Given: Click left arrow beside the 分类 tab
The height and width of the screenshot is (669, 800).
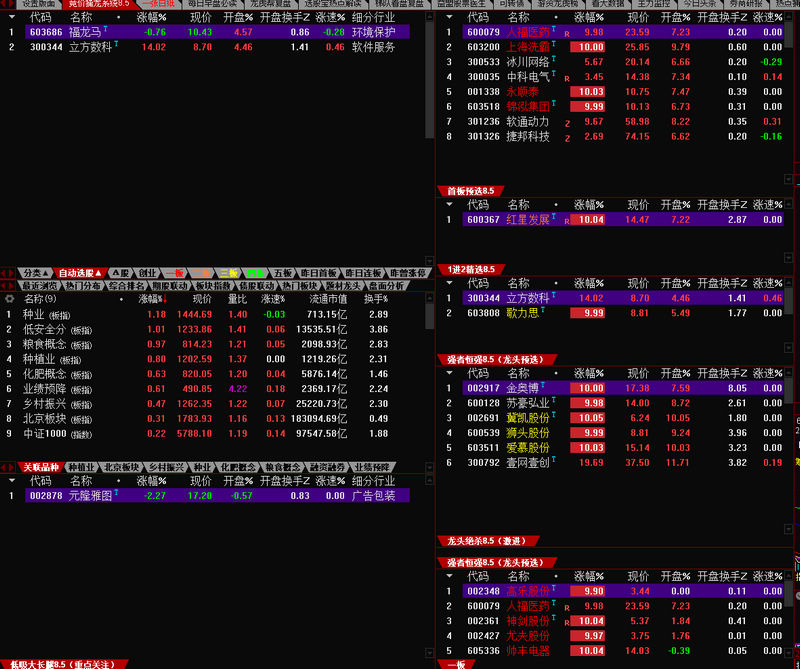Looking at the screenshot, I should (4, 273).
